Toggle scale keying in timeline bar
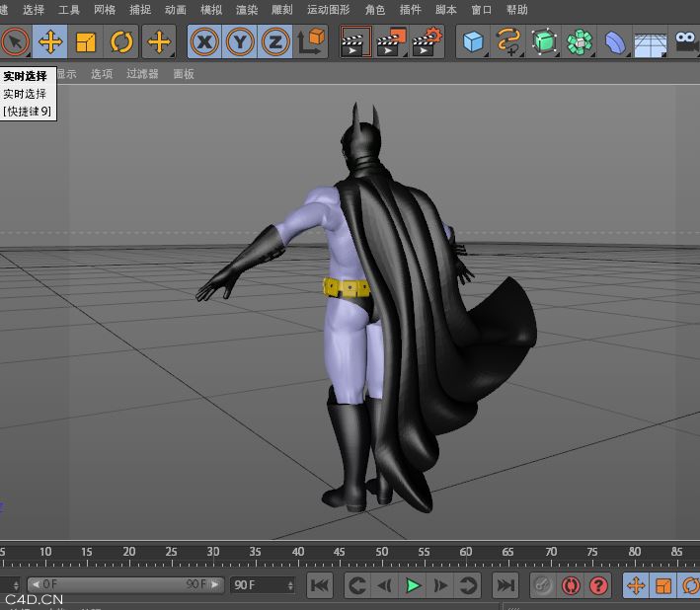The image size is (700, 610). [663, 585]
